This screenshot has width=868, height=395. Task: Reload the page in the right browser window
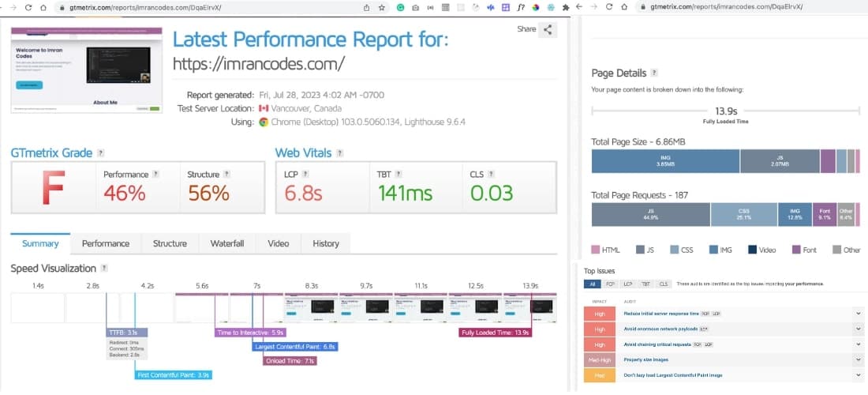tap(609, 7)
